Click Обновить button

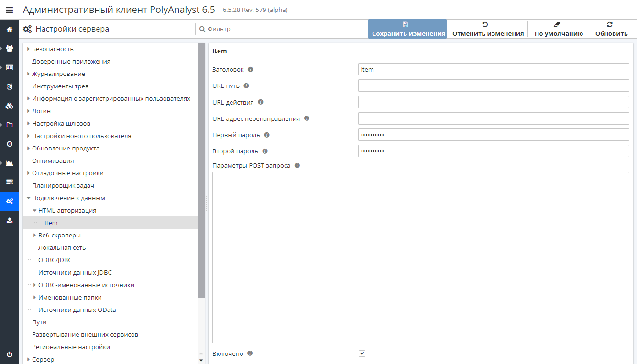coord(611,29)
